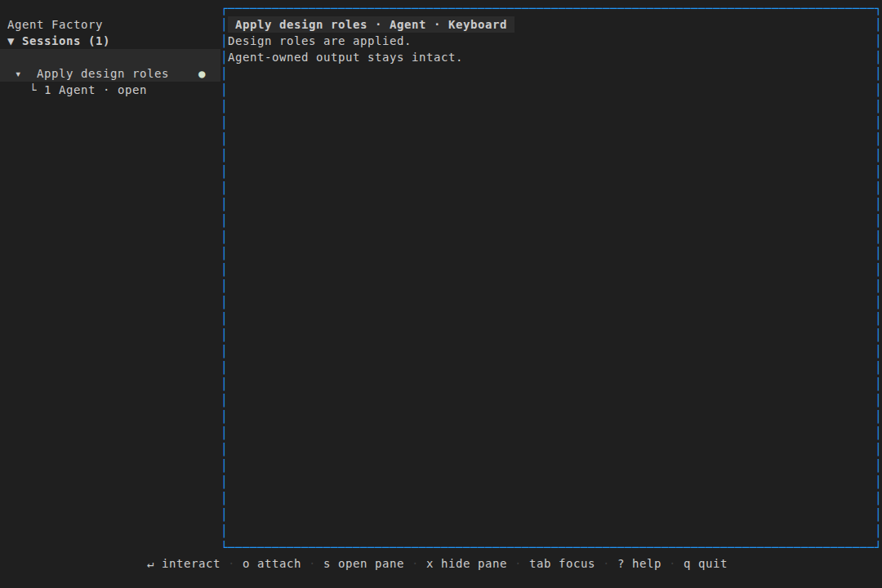This screenshot has height=588, width=882.
Task: Click the q quit hint
Action: [706, 563]
